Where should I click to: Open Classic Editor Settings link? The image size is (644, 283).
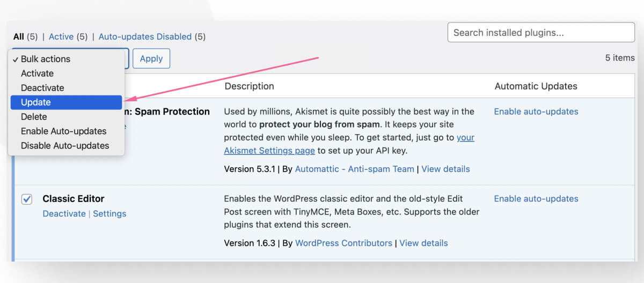click(109, 213)
